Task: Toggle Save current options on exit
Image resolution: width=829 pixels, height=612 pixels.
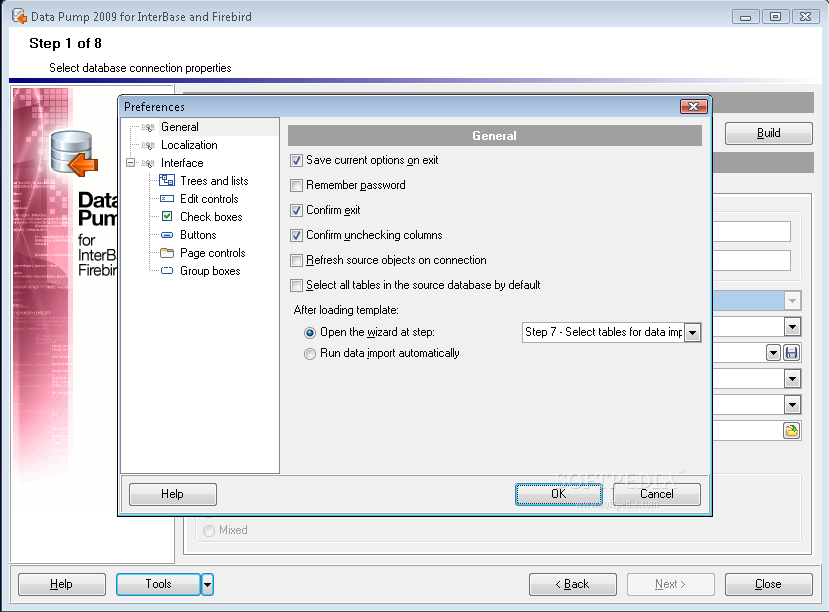Action: pyautogui.click(x=297, y=160)
